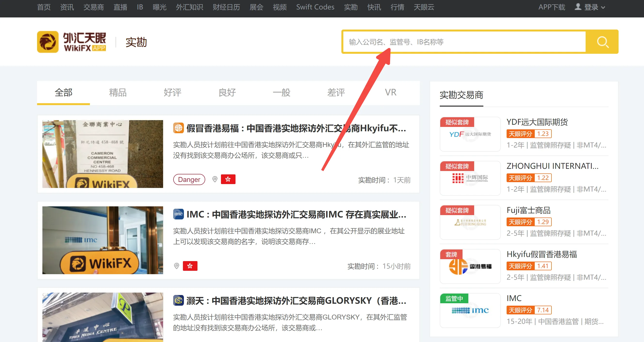This screenshot has height=342, width=644.
Task: Click the 监管中 green label
Action: (454, 298)
